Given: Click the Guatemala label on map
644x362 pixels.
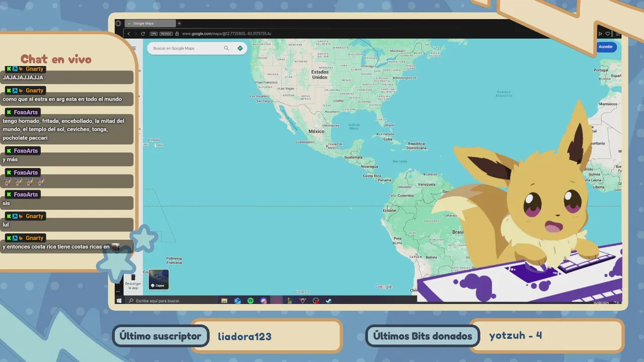Looking at the screenshot, I should pos(353,157).
